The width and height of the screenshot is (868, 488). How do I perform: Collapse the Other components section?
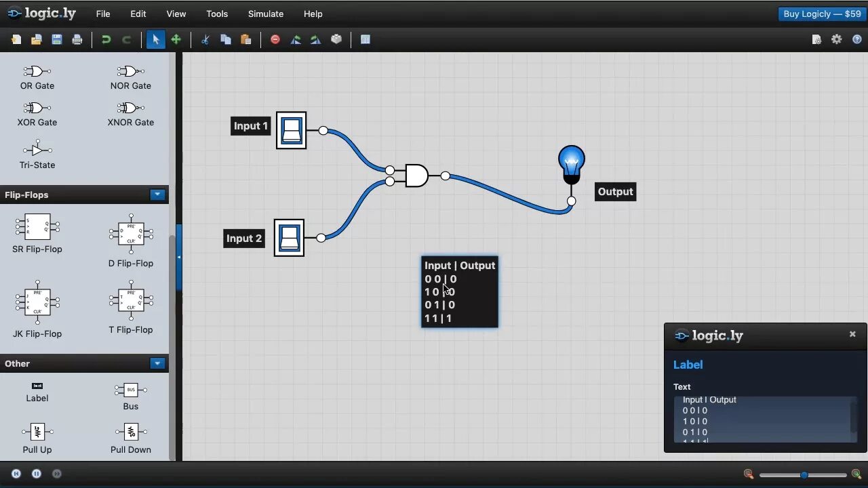pyautogui.click(x=157, y=363)
